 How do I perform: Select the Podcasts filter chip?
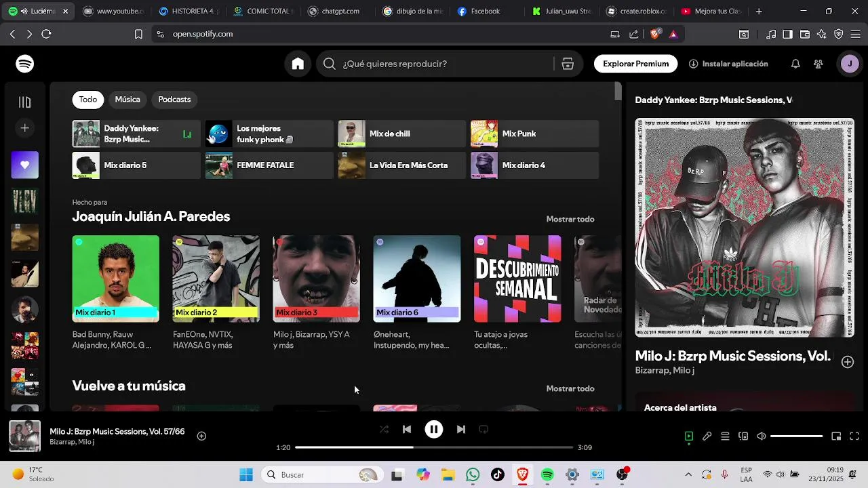[x=174, y=100]
